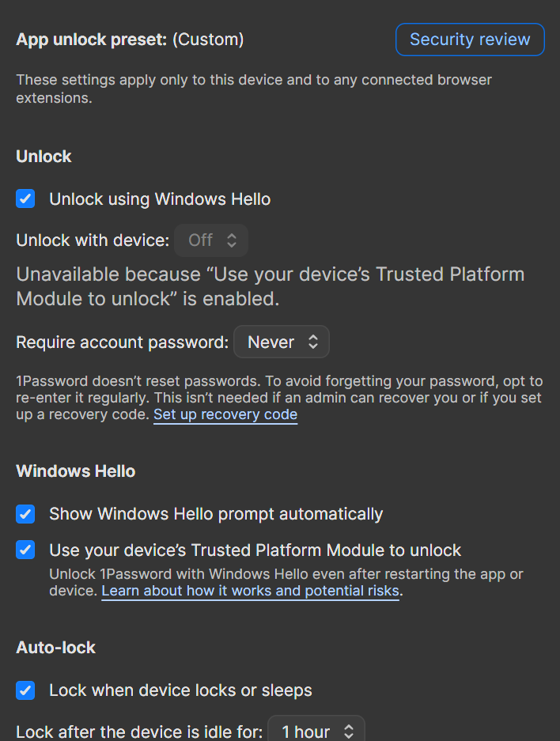Uncheck the Trusted Platform Module unlock checkbox
The image size is (560, 741).
(26, 550)
